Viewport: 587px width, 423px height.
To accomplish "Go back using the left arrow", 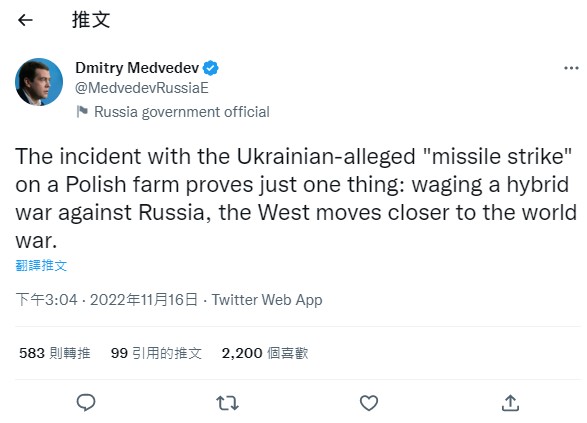I will [25, 20].
